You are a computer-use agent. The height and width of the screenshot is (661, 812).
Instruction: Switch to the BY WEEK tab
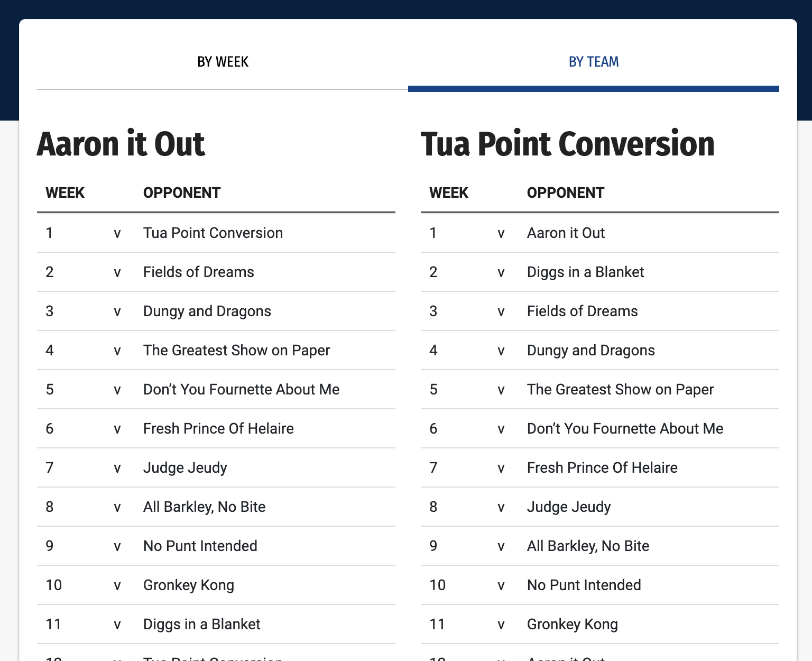coord(223,62)
